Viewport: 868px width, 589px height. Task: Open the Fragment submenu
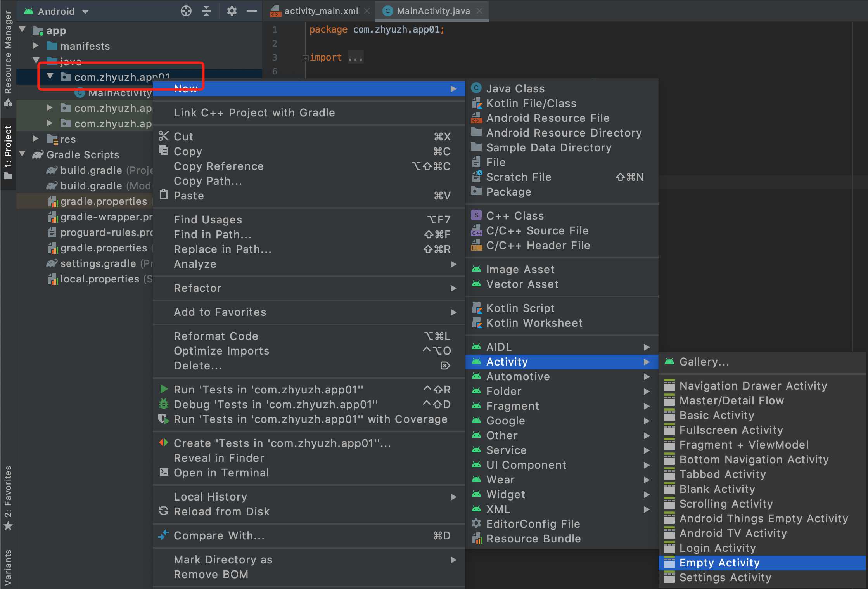(x=562, y=406)
